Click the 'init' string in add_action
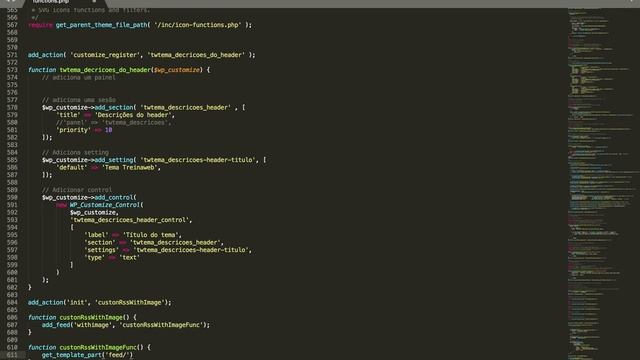Screen dimensions: 640x360 [x=77, y=302]
